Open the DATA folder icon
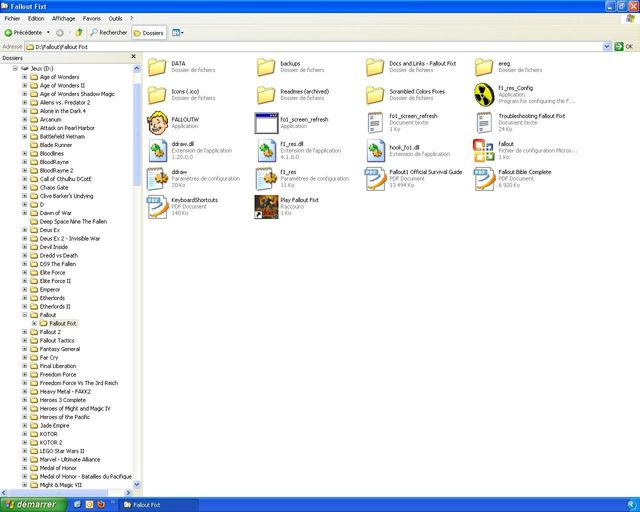 tap(157, 67)
